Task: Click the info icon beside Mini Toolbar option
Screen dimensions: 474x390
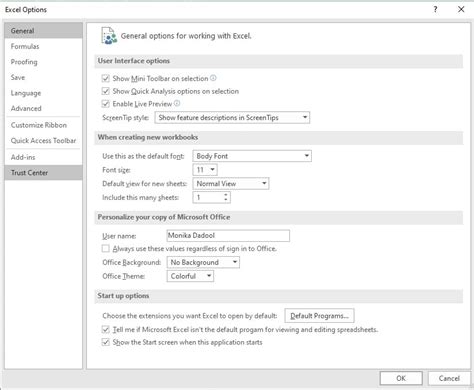Action: pyautogui.click(x=213, y=78)
